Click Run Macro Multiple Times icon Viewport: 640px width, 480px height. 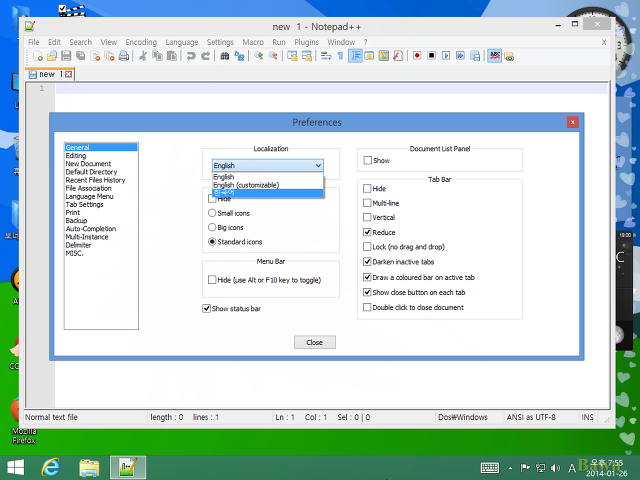(460, 56)
